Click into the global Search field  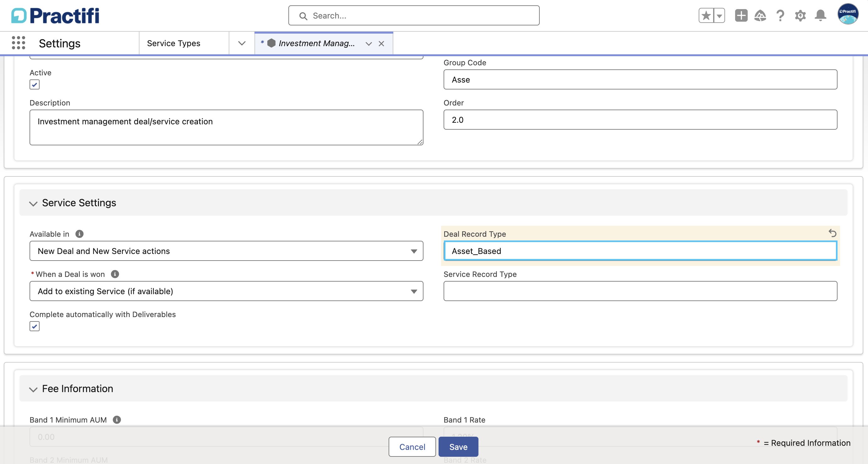point(414,15)
